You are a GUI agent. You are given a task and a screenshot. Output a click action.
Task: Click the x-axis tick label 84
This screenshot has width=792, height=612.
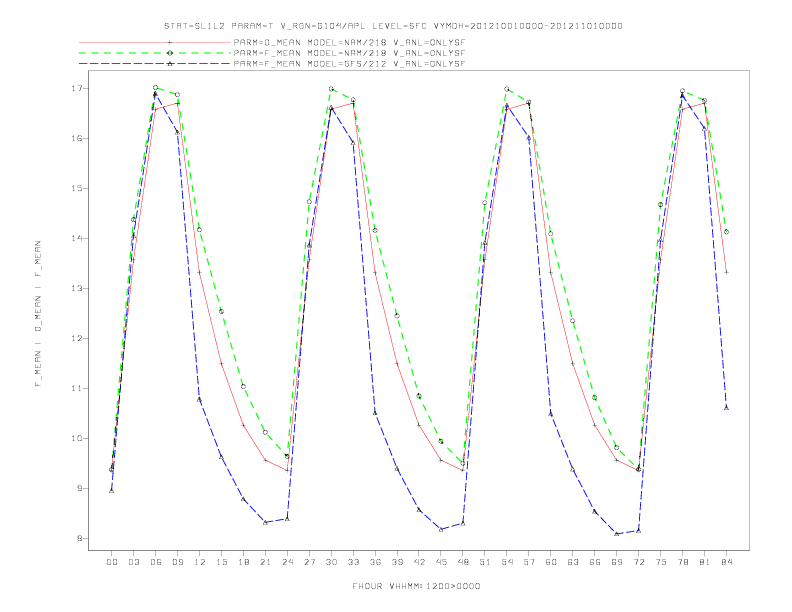coord(726,562)
